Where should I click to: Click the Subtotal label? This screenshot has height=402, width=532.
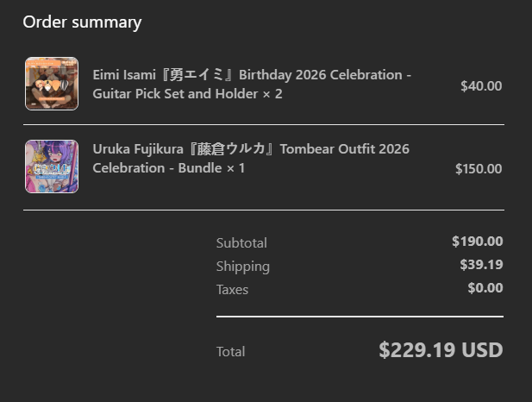[x=241, y=243]
